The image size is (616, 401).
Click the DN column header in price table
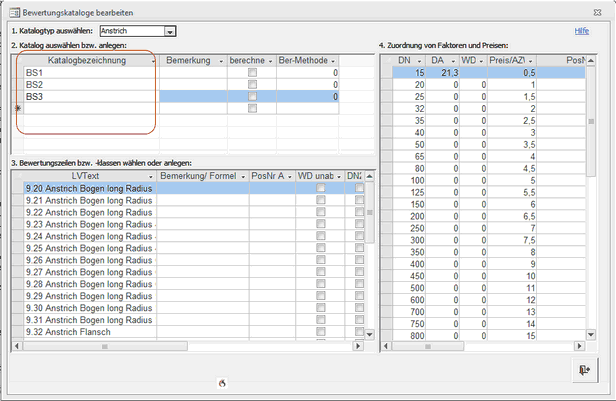(x=404, y=60)
